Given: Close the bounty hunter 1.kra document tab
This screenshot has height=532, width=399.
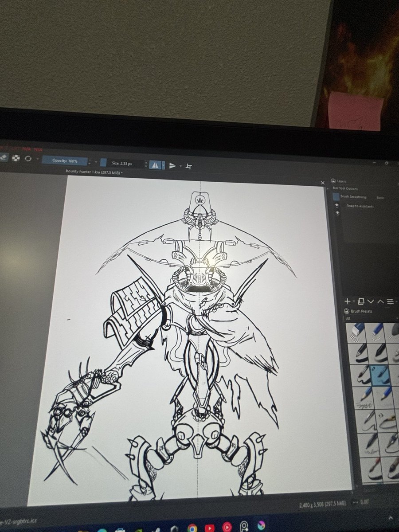Looking at the screenshot, I should pos(323,182).
